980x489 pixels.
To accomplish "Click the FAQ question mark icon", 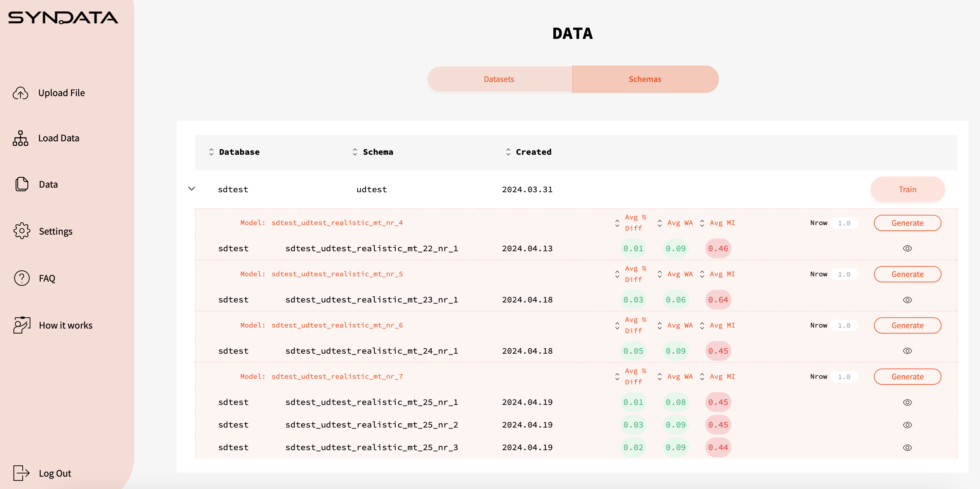I will click(x=22, y=278).
